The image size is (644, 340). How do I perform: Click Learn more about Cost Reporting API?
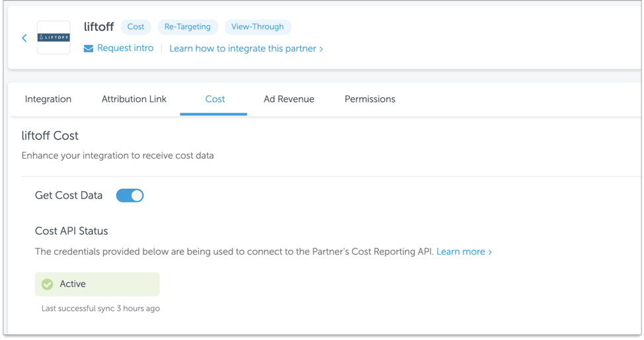click(x=464, y=251)
